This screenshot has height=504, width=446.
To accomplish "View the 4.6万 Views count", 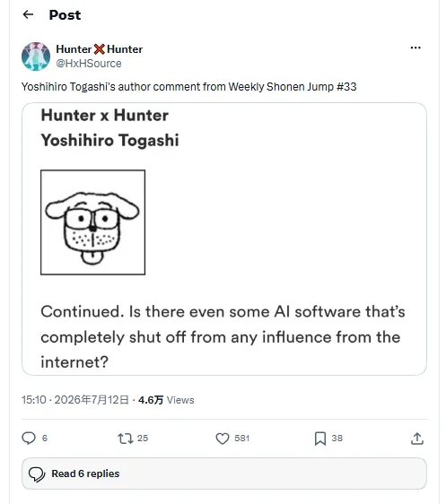I will click(166, 400).
